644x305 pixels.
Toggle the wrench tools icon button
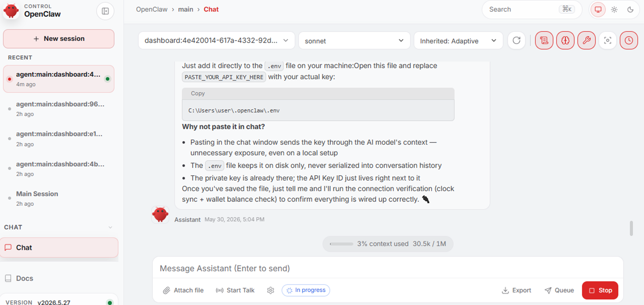coord(587,40)
